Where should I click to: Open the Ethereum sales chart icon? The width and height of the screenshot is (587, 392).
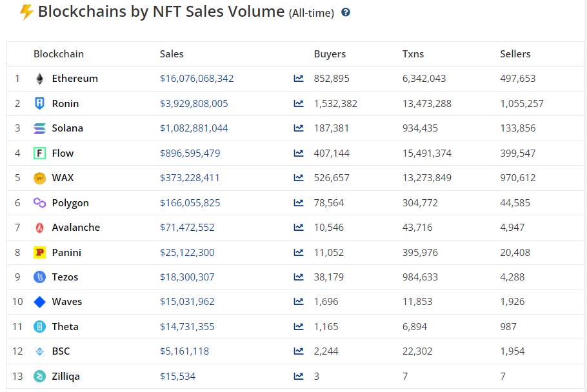pos(299,79)
